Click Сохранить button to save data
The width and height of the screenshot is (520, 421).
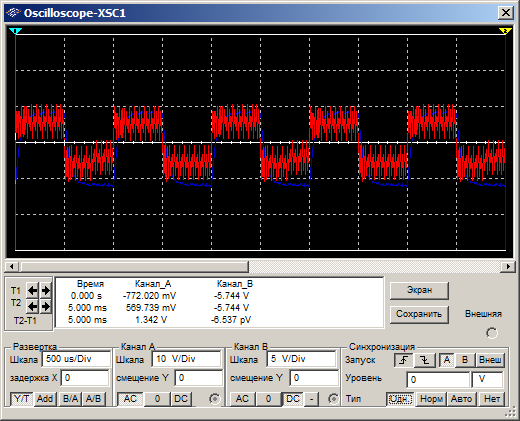point(419,314)
